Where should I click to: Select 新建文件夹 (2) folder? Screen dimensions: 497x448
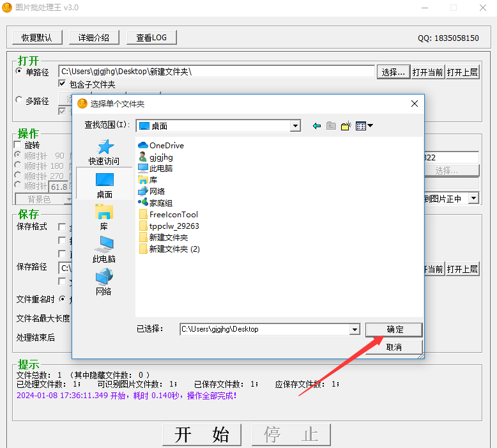169,249
